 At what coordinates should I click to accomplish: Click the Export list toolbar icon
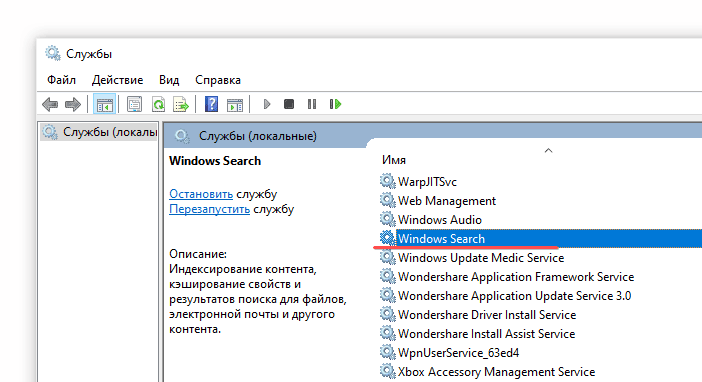pos(181,104)
